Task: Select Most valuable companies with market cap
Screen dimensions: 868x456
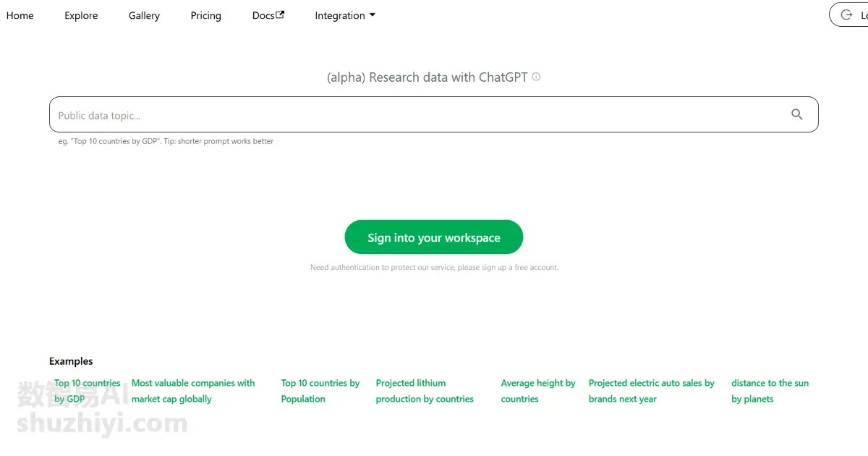Action: (193, 391)
